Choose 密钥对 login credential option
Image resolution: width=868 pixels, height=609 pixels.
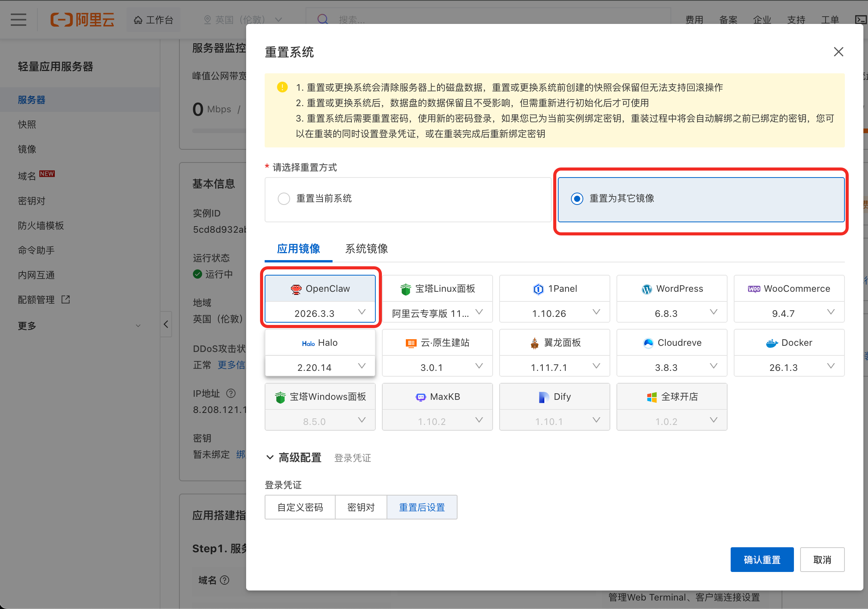coord(361,507)
